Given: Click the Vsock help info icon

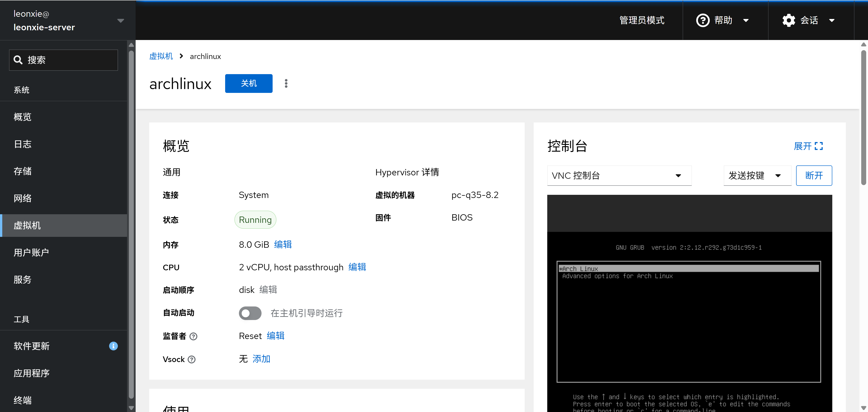Looking at the screenshot, I should (192, 359).
